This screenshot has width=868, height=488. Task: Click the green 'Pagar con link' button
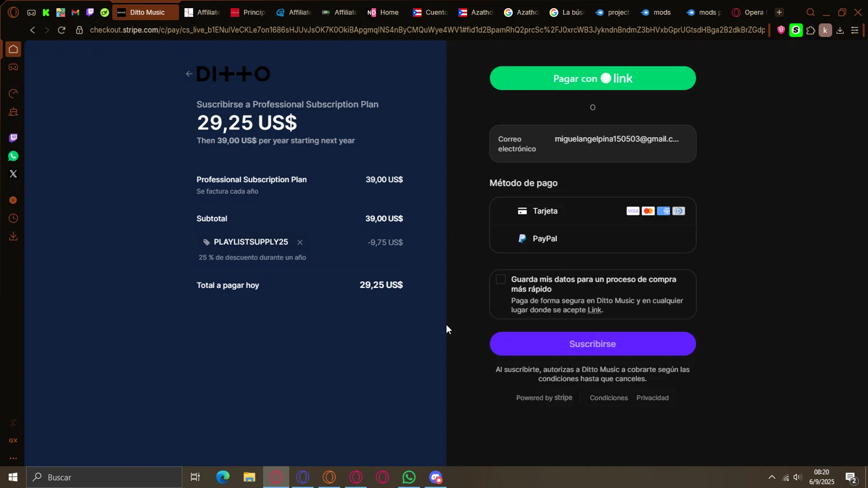click(593, 78)
